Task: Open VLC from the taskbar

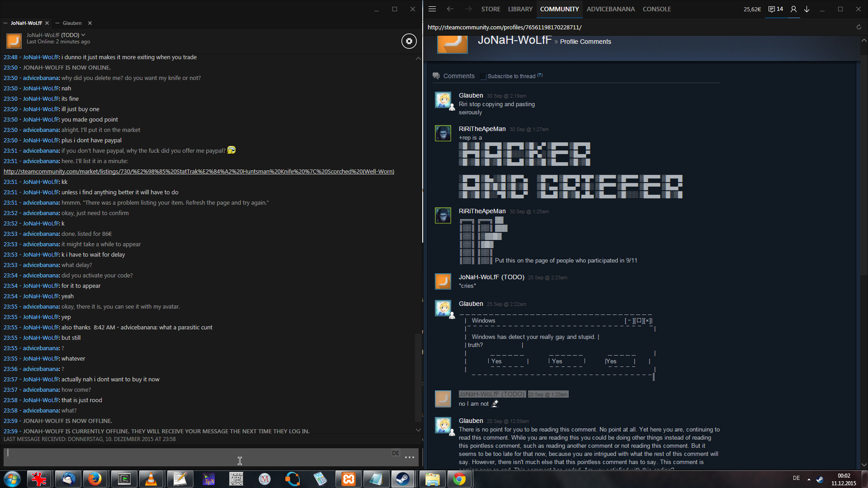Action: 151,479
